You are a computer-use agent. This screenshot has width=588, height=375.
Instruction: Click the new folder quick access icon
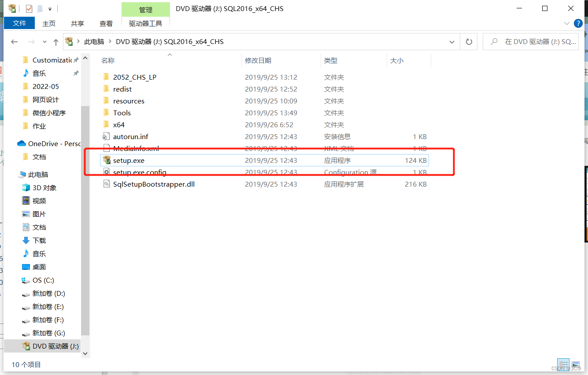(40, 8)
